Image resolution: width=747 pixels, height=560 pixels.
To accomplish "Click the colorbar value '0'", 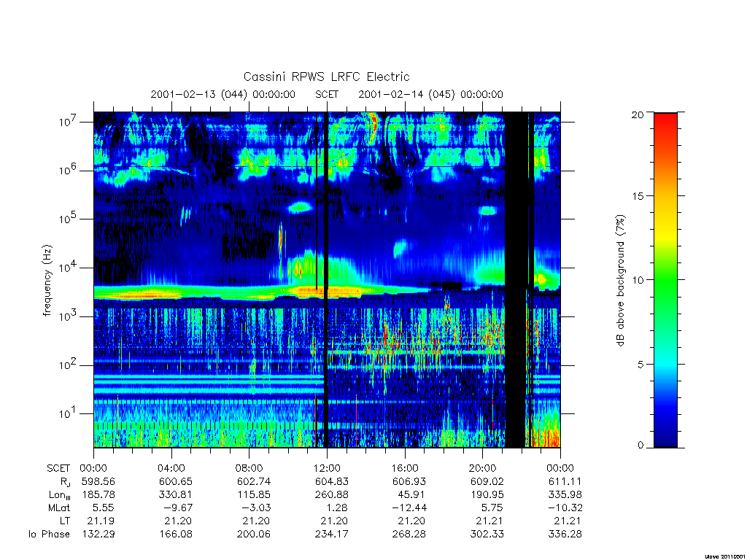I will tap(640, 446).
